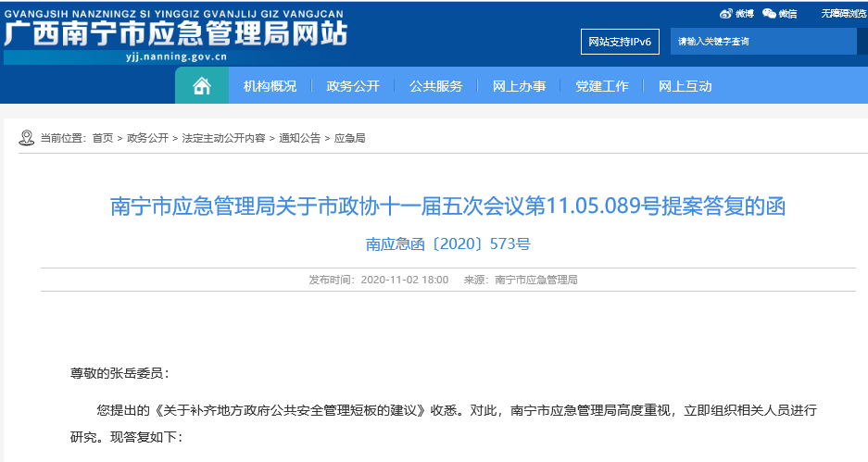Open the 党建工作 navigation item
Image resolution: width=868 pixels, height=462 pixels.
click(601, 86)
